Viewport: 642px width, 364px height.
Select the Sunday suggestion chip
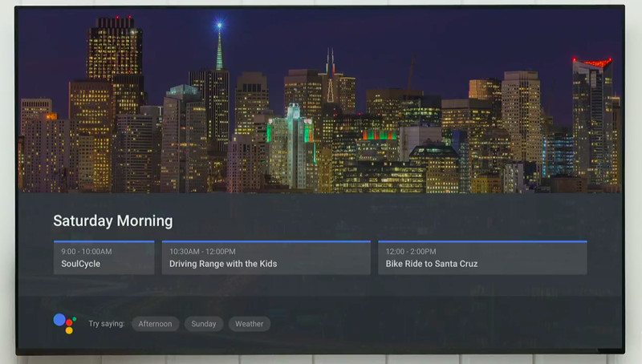[204, 324]
